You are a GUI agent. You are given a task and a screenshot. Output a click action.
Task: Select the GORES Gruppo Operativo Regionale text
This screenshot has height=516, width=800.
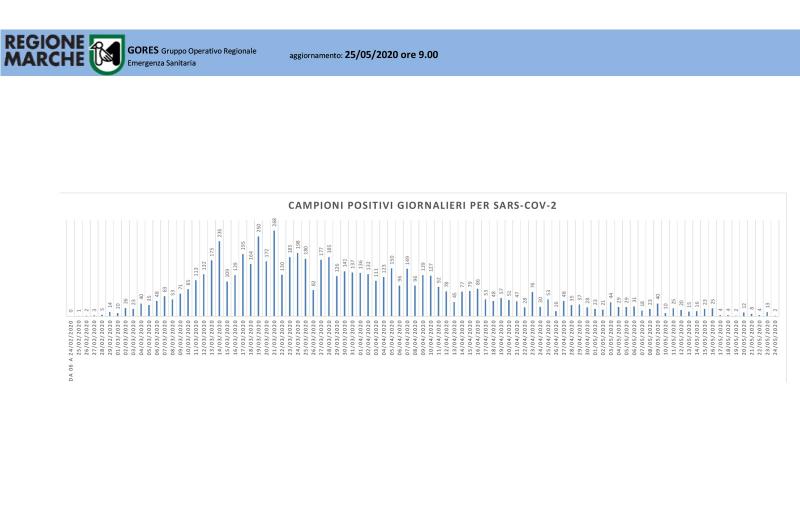click(192, 51)
